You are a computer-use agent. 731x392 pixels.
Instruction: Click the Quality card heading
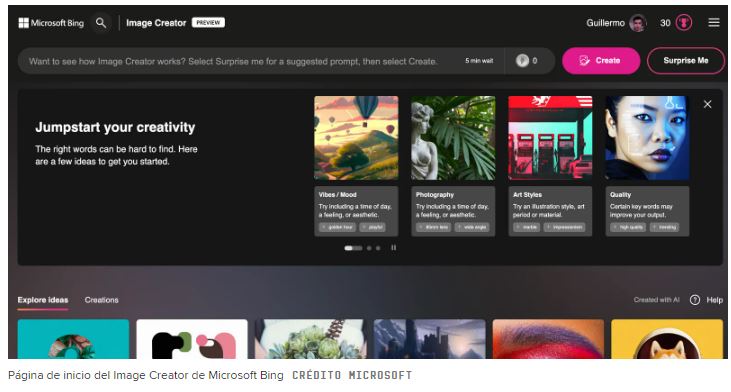click(620, 194)
